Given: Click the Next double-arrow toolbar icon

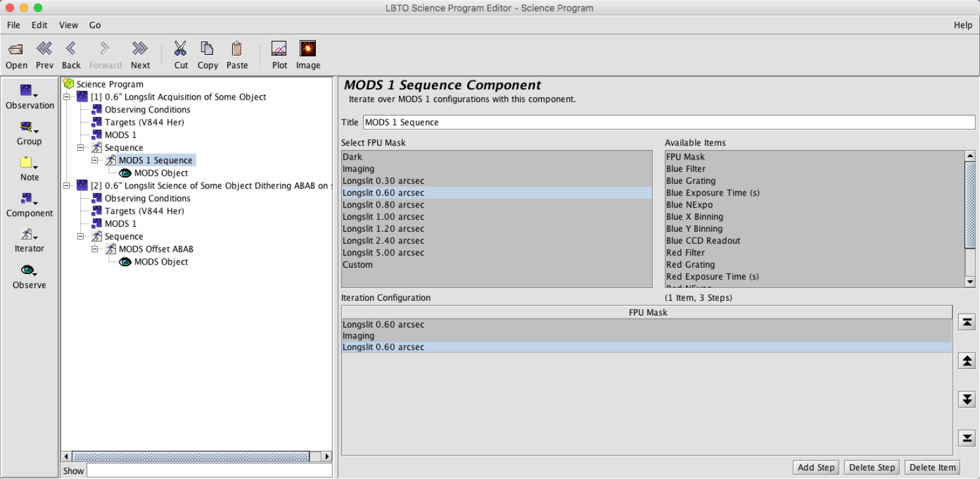Looking at the screenshot, I should point(140,49).
